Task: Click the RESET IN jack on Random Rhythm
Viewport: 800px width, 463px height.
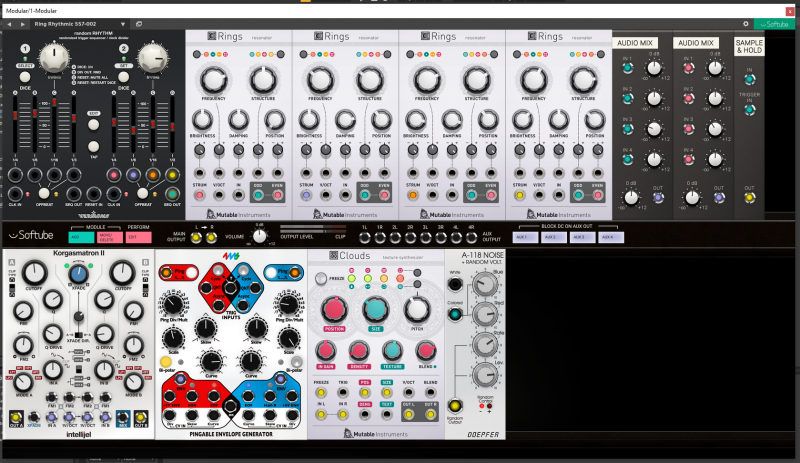Action: coord(93,193)
